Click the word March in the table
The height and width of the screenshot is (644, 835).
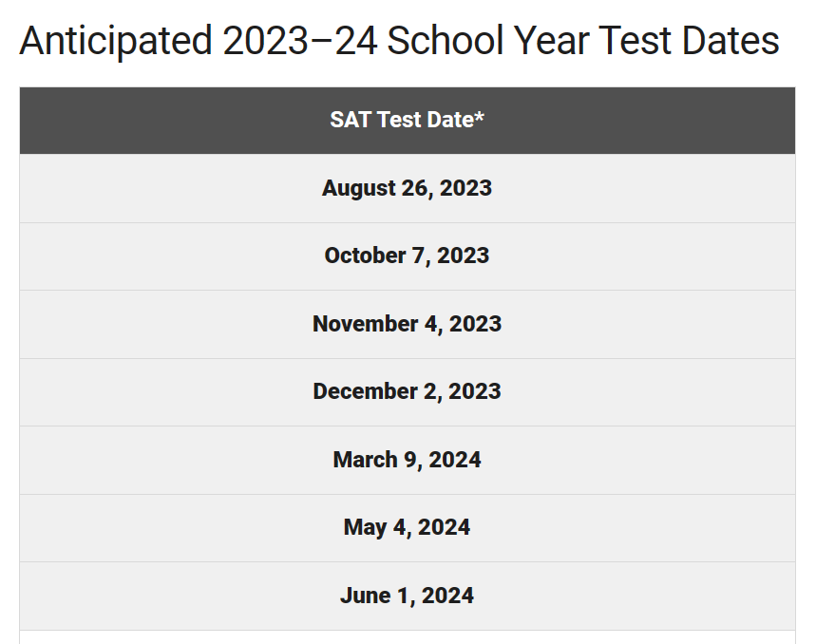(366, 460)
